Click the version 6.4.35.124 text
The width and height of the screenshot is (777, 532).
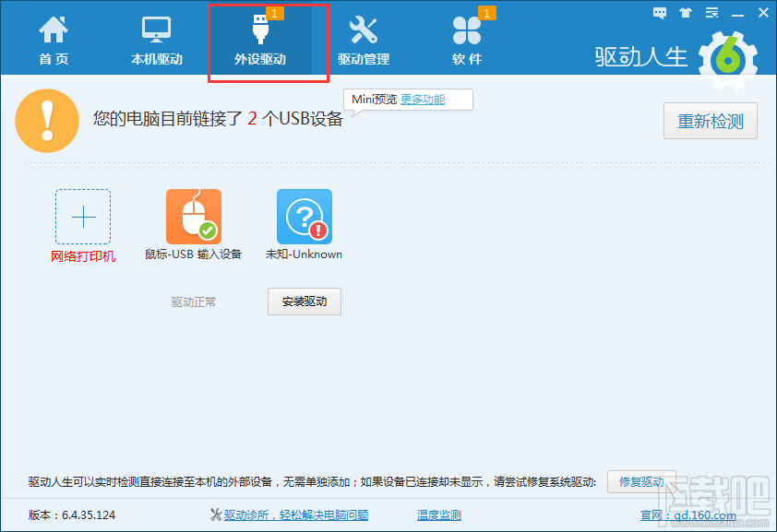(72, 515)
